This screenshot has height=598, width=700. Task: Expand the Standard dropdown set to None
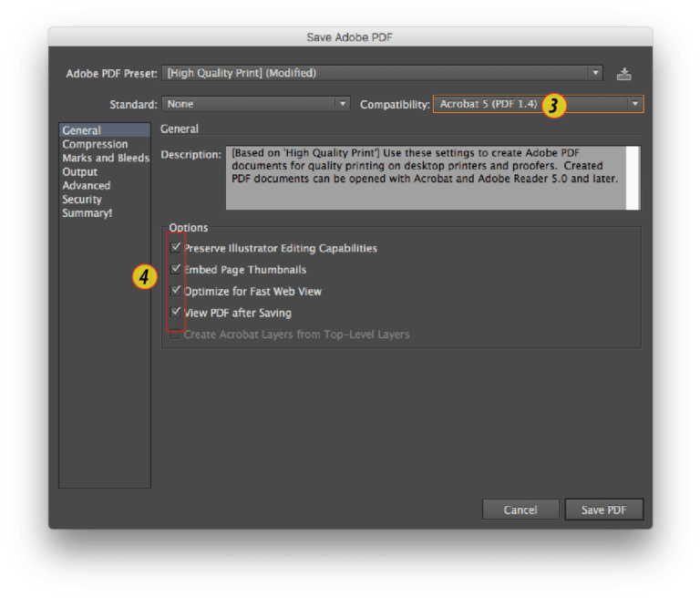click(256, 104)
